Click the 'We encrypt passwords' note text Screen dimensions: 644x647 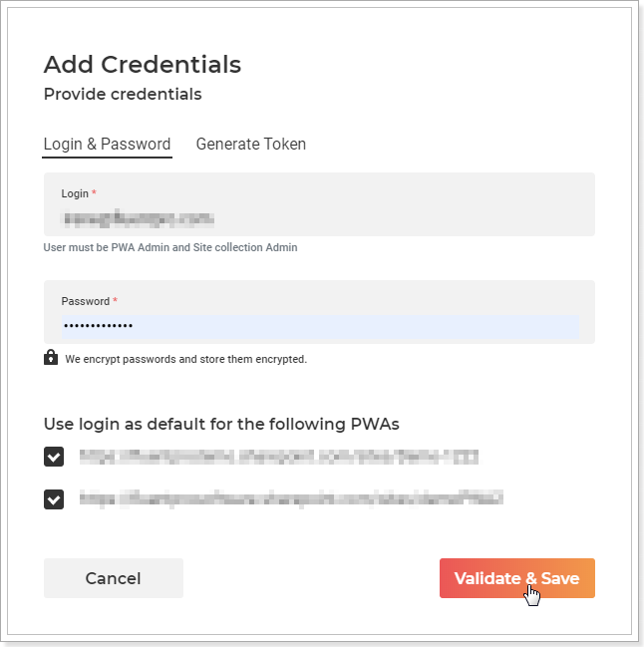pyautogui.click(x=186, y=359)
